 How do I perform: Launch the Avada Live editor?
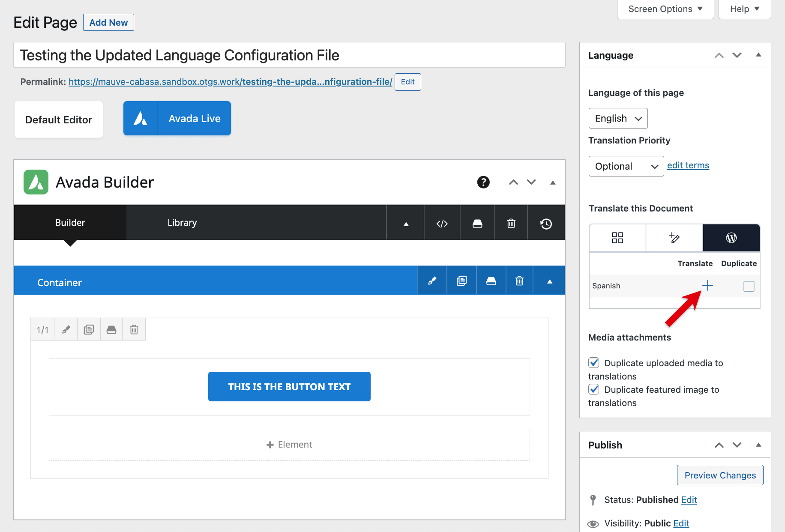pyautogui.click(x=177, y=119)
